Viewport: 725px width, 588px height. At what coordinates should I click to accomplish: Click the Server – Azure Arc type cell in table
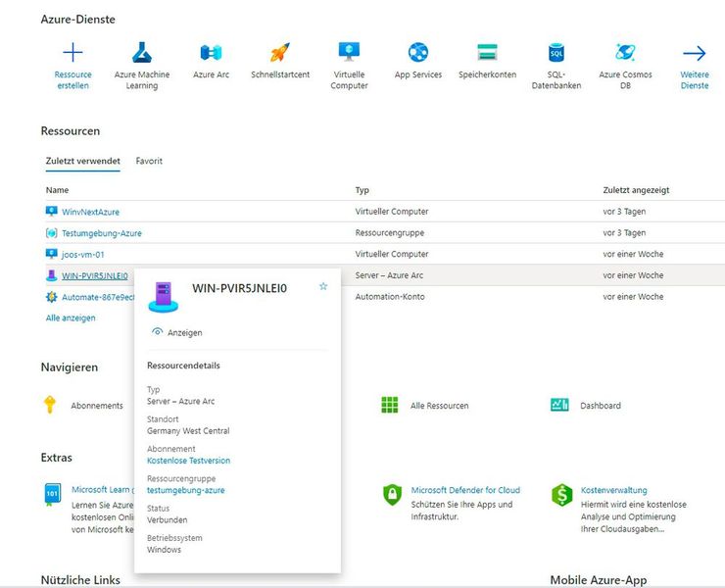[389, 275]
